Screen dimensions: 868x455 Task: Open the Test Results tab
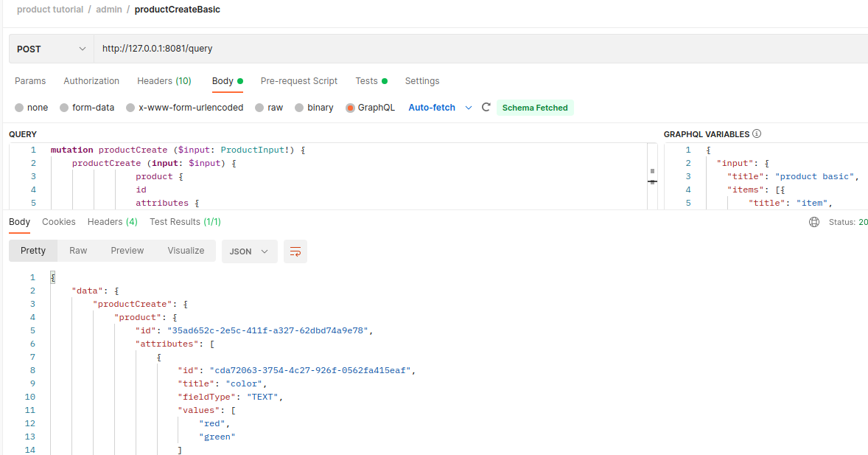pyautogui.click(x=185, y=222)
